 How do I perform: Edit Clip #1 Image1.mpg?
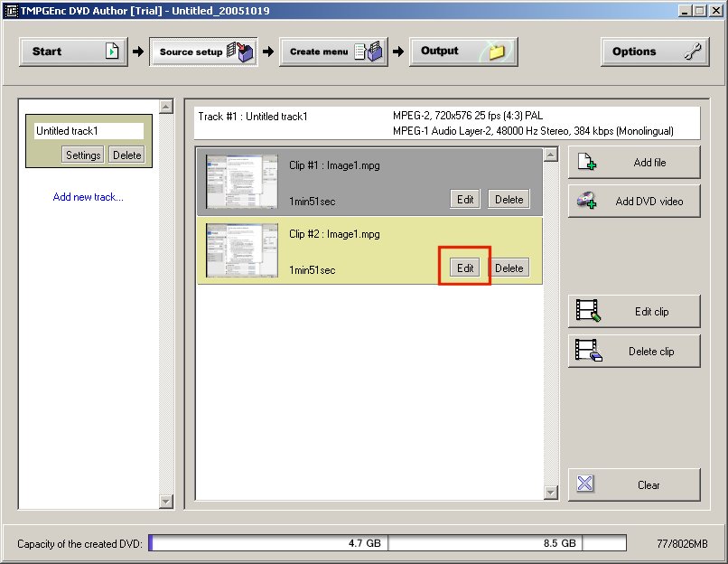point(465,200)
